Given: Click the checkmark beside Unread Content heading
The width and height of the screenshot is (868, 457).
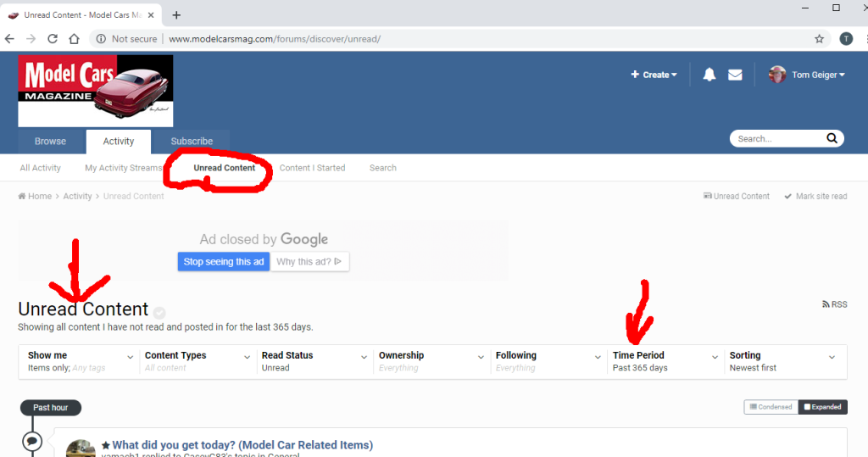Looking at the screenshot, I should coord(159,312).
